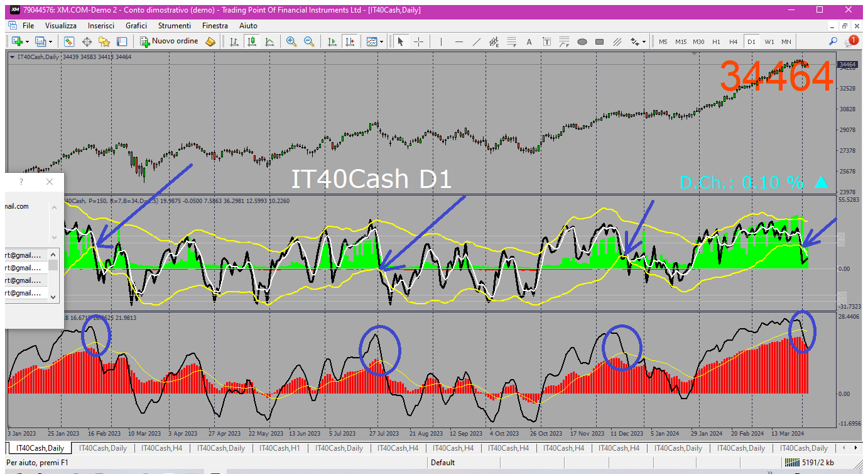Switch to MN timeframe
Viewport: 868px width, 474px height.
click(786, 41)
